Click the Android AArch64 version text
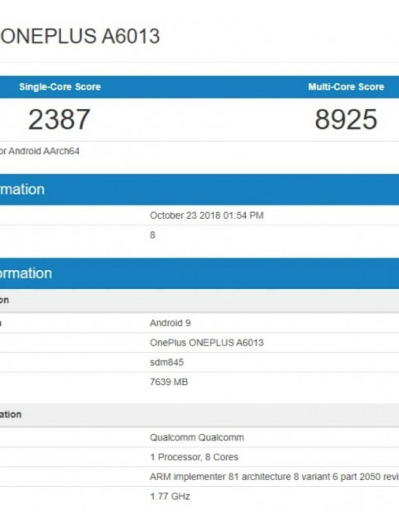399x532 pixels. click(x=40, y=152)
